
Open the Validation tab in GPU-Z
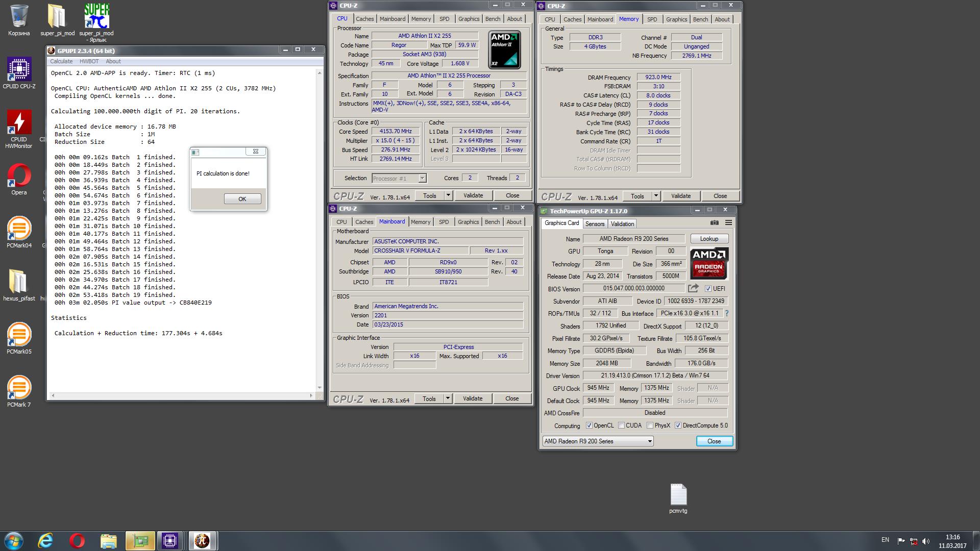[622, 224]
